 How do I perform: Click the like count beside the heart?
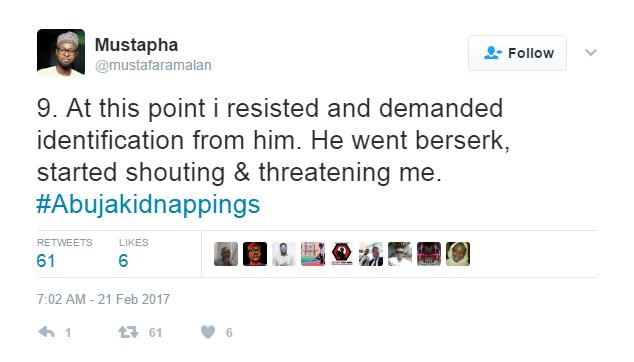point(229,332)
